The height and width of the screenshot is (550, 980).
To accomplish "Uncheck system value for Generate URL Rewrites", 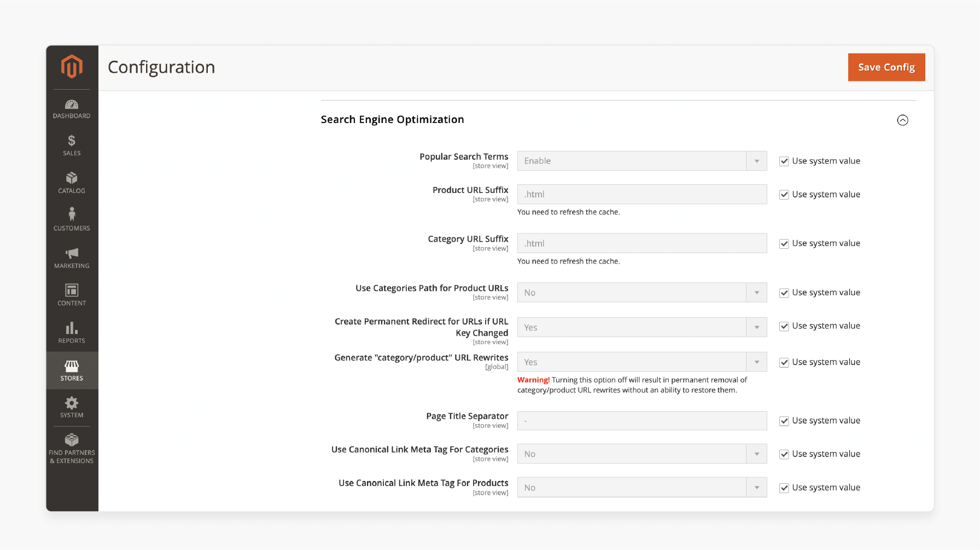I will 784,362.
